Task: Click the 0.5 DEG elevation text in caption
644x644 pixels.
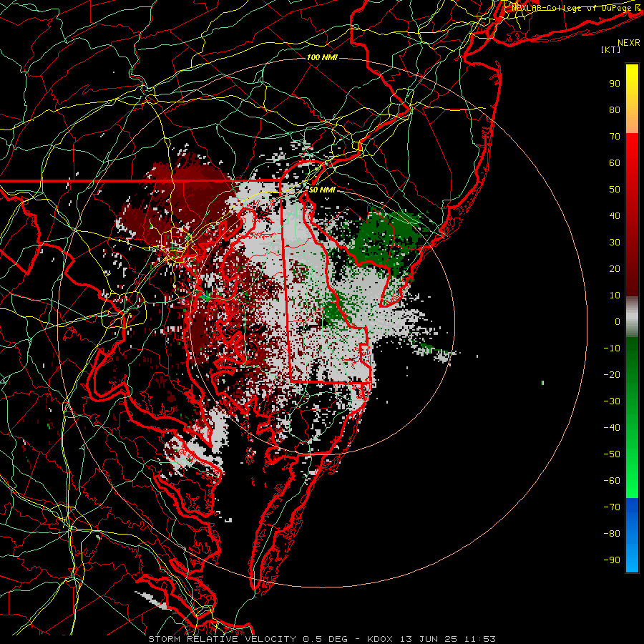Action: [x=325, y=639]
